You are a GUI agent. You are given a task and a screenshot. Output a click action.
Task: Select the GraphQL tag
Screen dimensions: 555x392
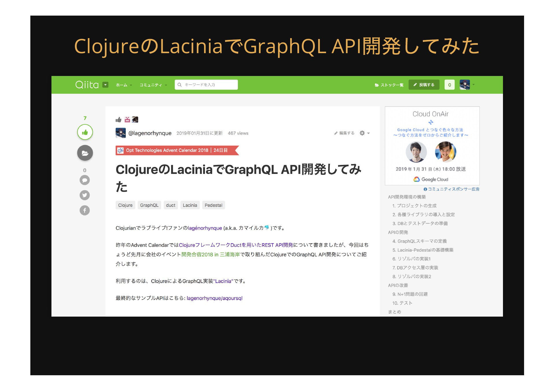pos(149,205)
